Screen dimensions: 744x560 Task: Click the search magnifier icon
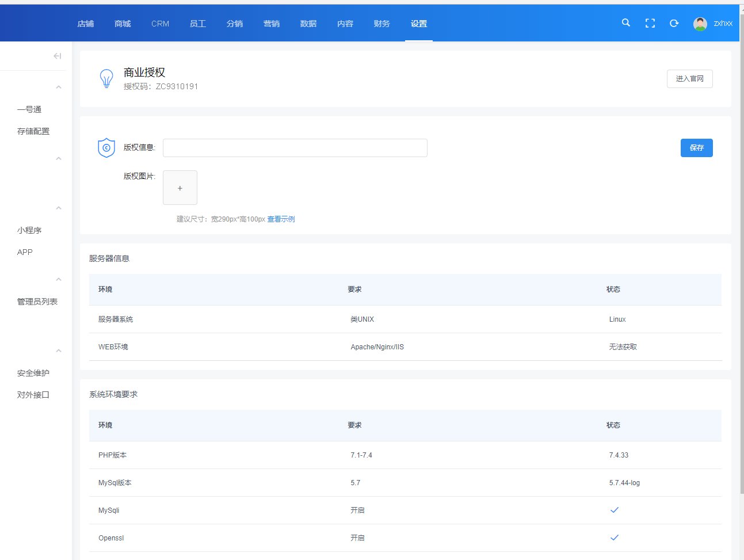coord(626,23)
